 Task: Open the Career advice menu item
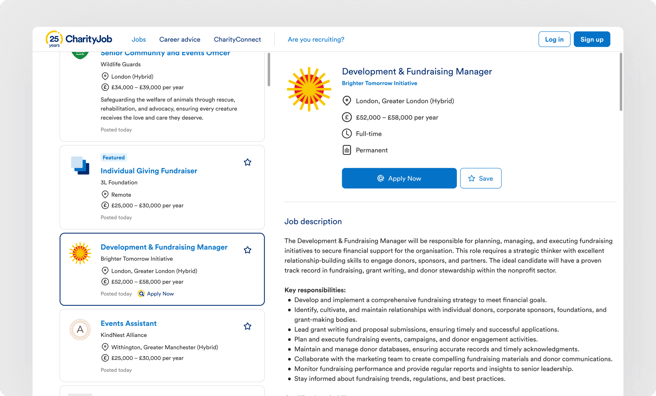[179, 39]
